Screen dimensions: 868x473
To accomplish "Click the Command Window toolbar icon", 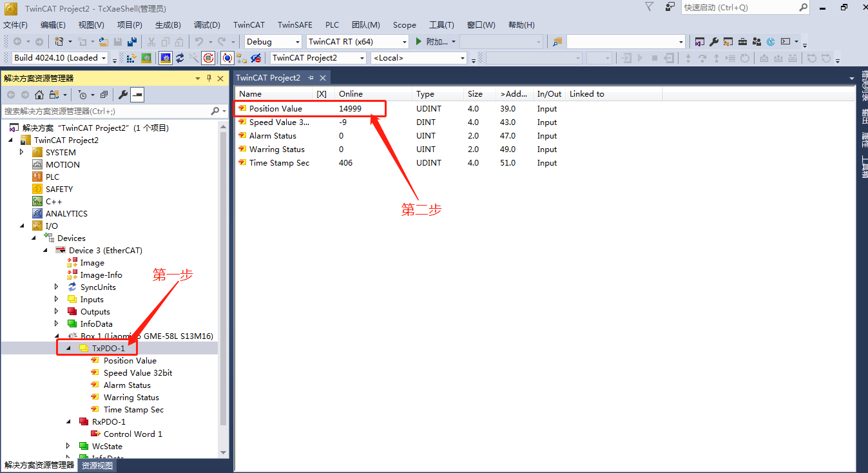I will pos(786,42).
